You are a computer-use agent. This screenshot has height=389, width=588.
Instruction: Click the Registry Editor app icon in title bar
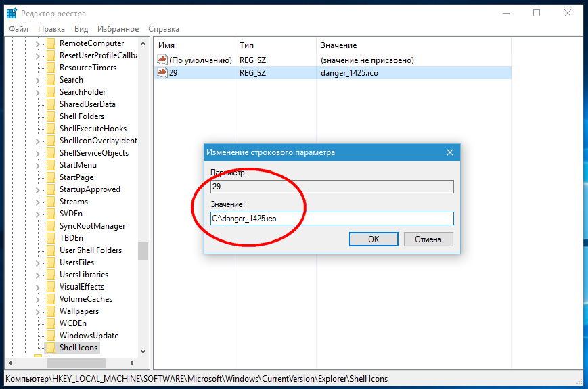click(x=12, y=14)
